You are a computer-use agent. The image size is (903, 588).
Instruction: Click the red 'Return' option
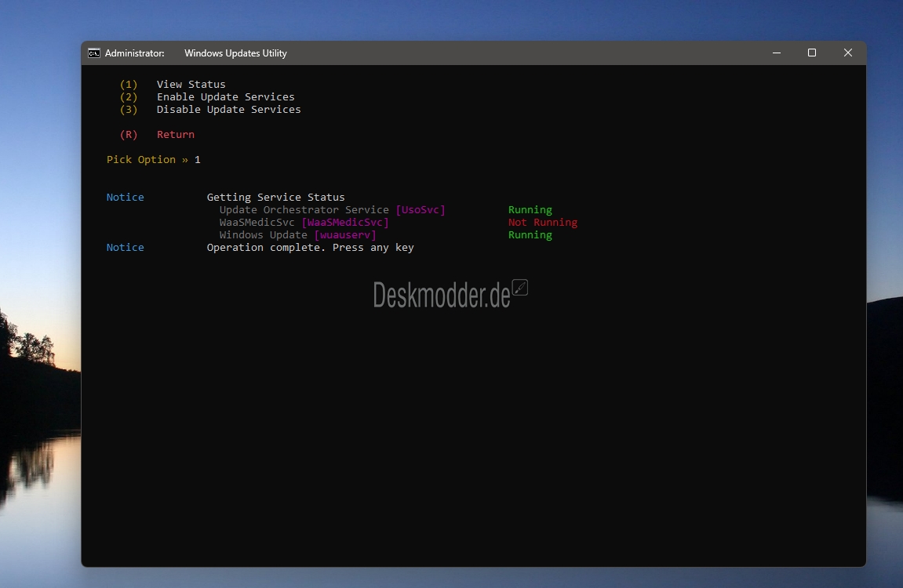click(x=176, y=135)
